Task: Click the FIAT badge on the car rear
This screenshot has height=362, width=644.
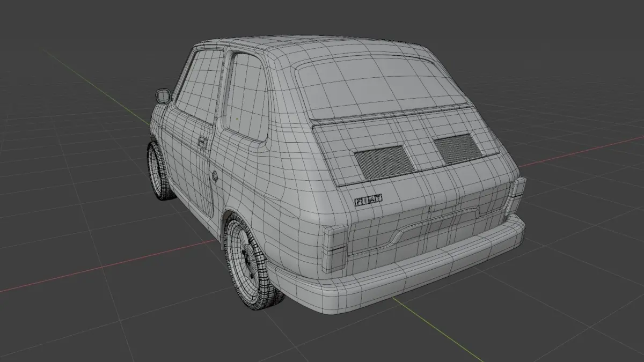Action: coord(369,199)
